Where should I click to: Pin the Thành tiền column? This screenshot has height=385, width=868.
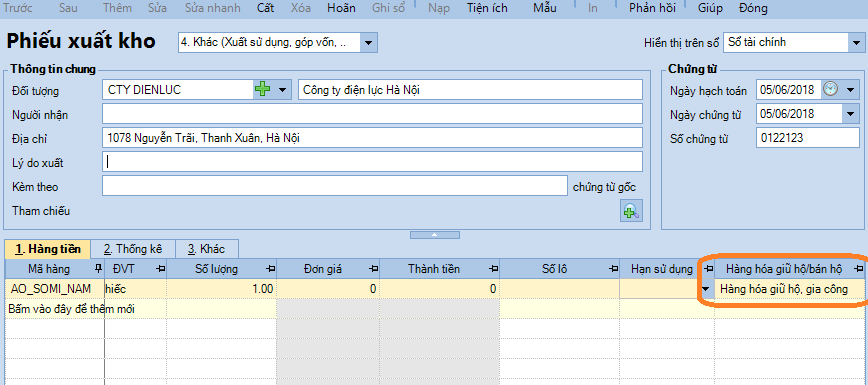click(x=493, y=269)
